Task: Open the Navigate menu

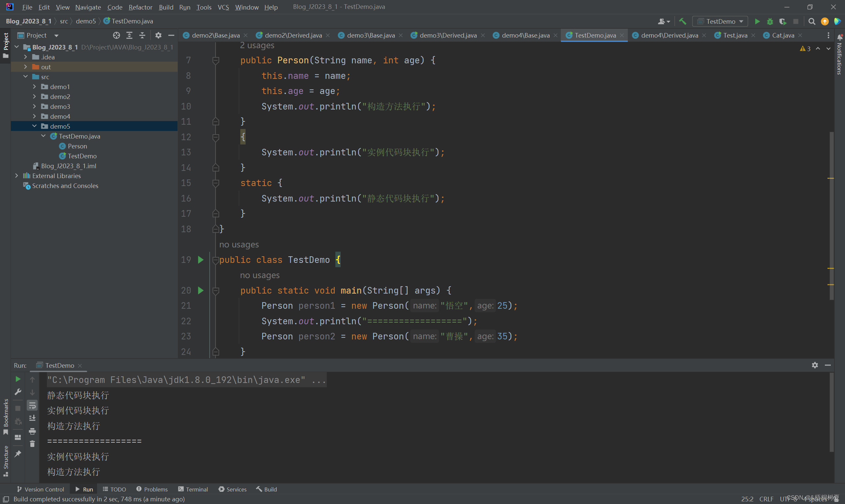Action: 88,7
